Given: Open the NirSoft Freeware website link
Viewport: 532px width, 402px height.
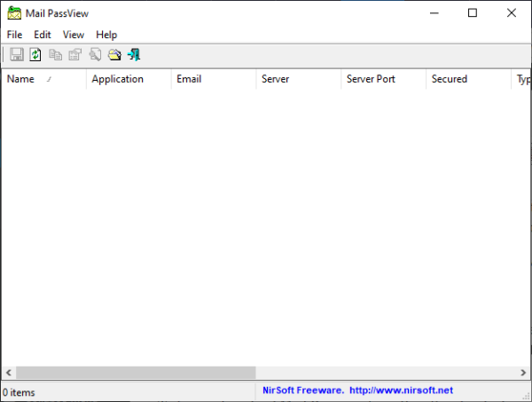Looking at the screenshot, I should pos(357,390).
